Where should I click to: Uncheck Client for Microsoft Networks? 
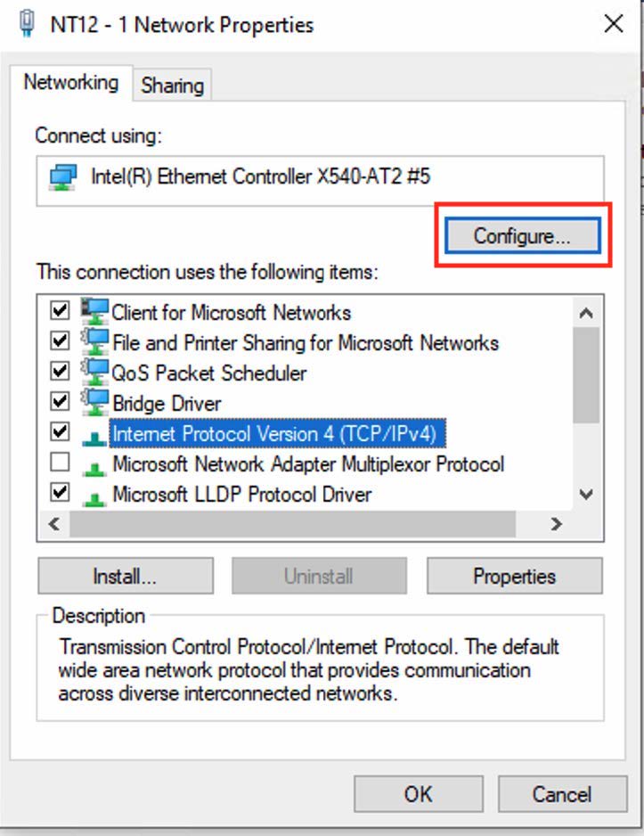click(x=60, y=311)
